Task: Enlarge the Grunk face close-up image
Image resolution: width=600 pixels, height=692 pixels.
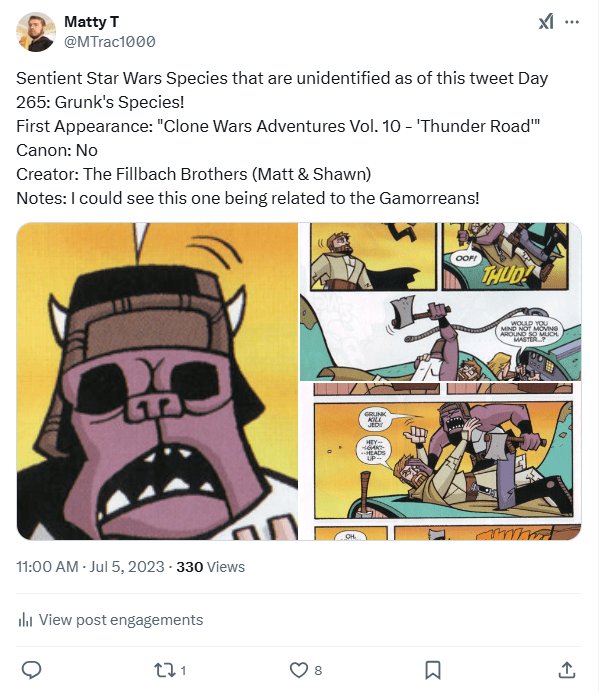Action: click(x=157, y=381)
